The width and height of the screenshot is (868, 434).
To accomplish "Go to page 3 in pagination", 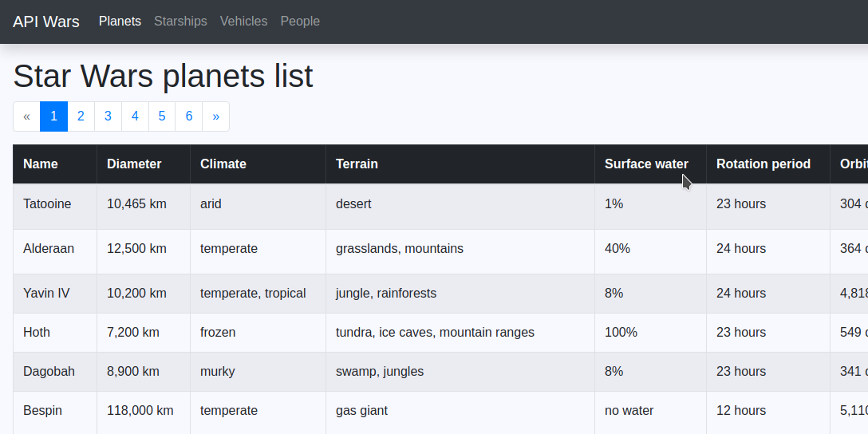I will click(108, 116).
